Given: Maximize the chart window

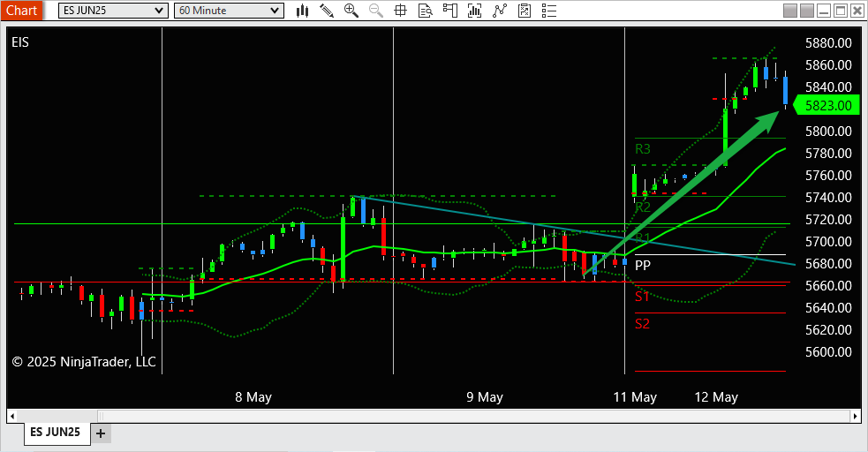Looking at the screenshot, I should click(x=841, y=11).
